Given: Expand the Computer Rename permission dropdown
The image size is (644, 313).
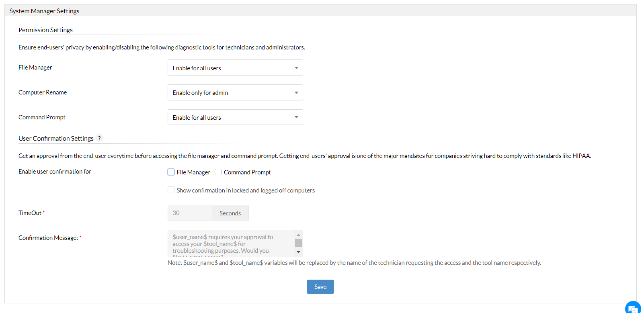Looking at the screenshot, I should pyautogui.click(x=235, y=93).
